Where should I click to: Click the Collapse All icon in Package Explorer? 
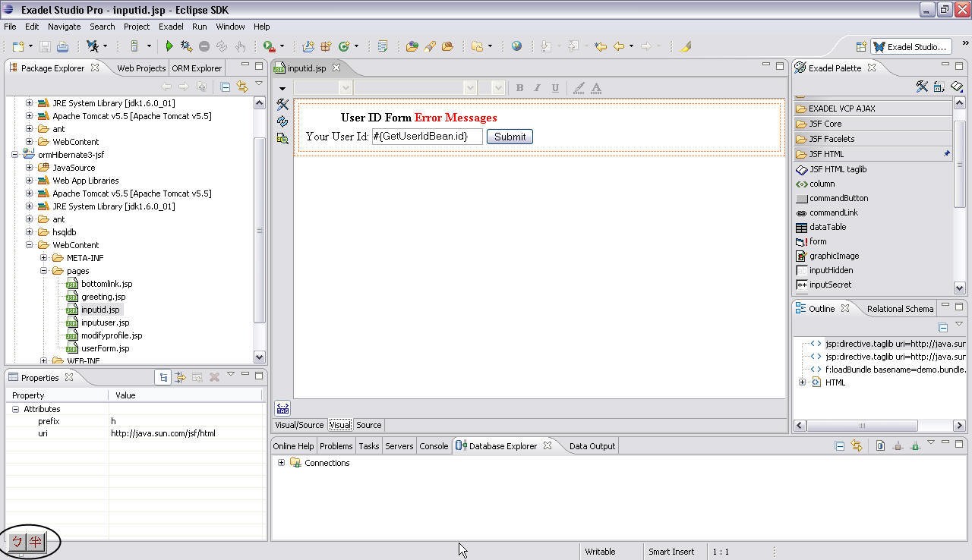(225, 87)
